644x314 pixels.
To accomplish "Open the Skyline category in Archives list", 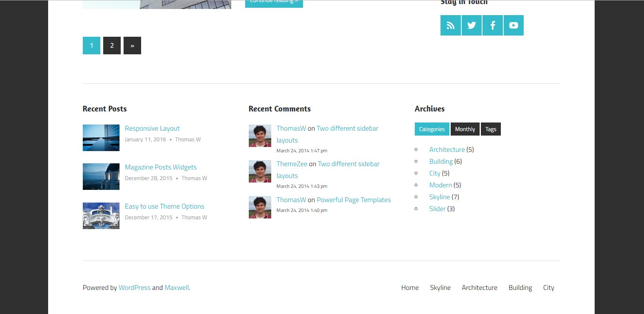I will (x=440, y=197).
